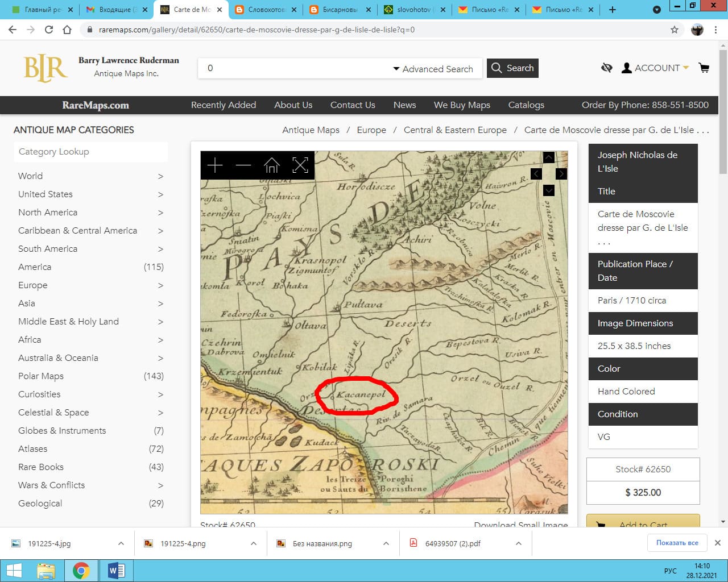The height and width of the screenshot is (582, 728).
Task: Open Word from the taskbar
Action: pos(116,570)
